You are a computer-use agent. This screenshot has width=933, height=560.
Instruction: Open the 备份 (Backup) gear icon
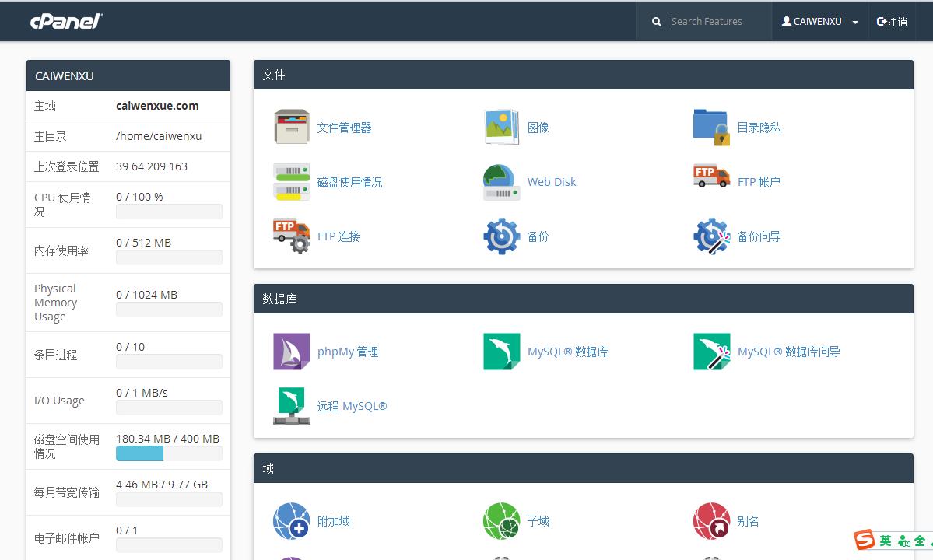click(501, 236)
